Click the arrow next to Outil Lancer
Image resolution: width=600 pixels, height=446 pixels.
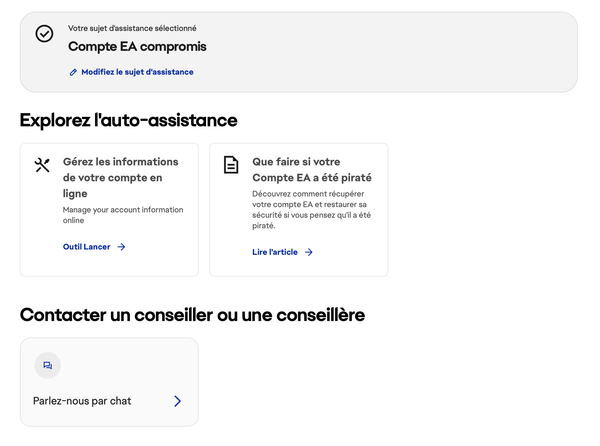pyautogui.click(x=121, y=247)
